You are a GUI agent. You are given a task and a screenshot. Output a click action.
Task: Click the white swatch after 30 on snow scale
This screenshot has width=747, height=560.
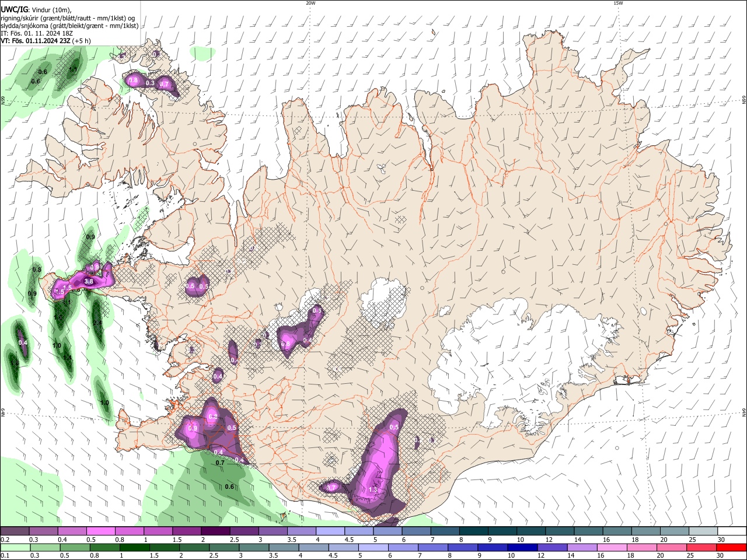click(732, 531)
